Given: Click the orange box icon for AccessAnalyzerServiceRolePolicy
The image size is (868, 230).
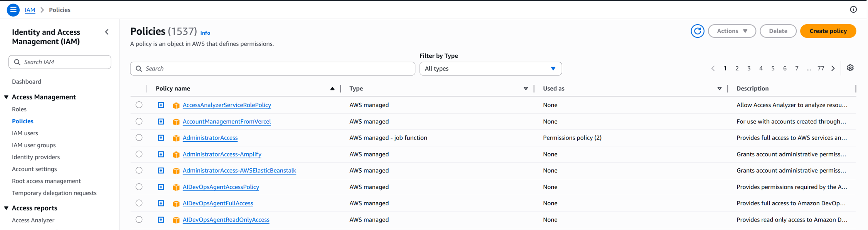Looking at the screenshot, I should pyautogui.click(x=176, y=105).
